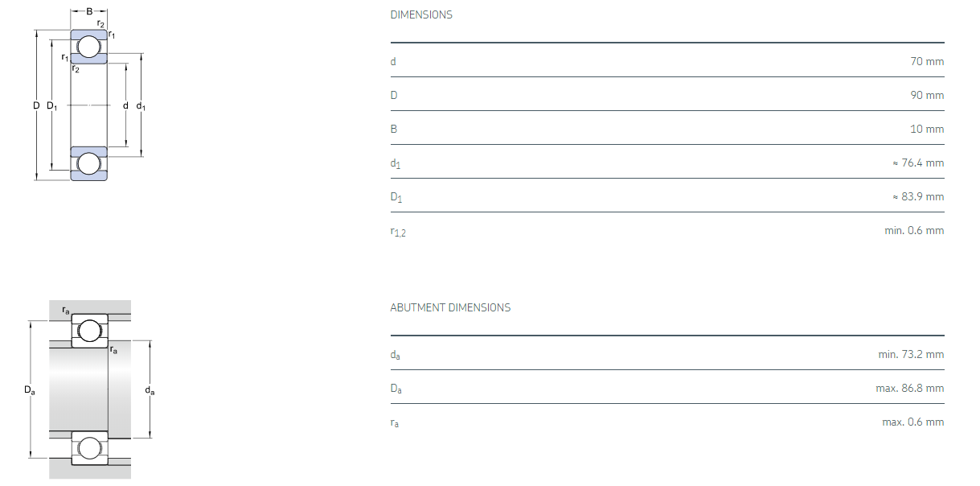
Task: Select the DIMENSIONS section heading
Action: (420, 14)
